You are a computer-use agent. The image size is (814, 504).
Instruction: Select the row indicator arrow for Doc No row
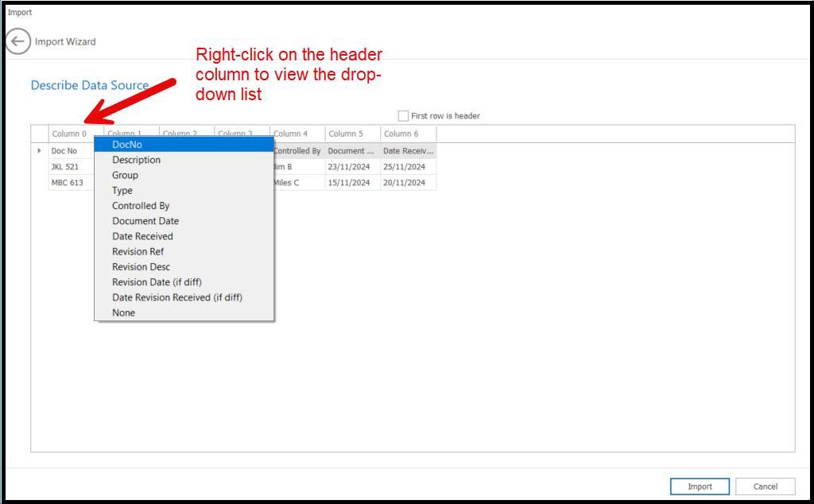(39, 150)
